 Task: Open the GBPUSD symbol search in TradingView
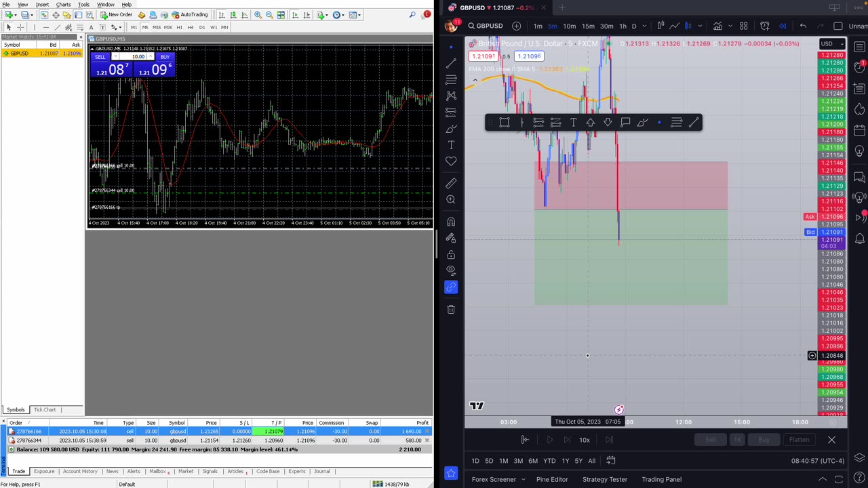(x=485, y=26)
